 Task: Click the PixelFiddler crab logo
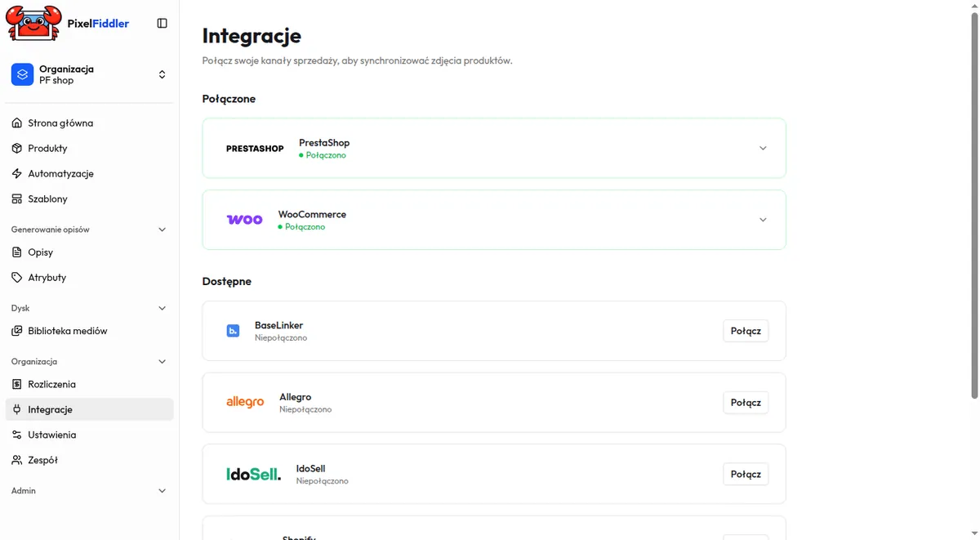[34, 23]
